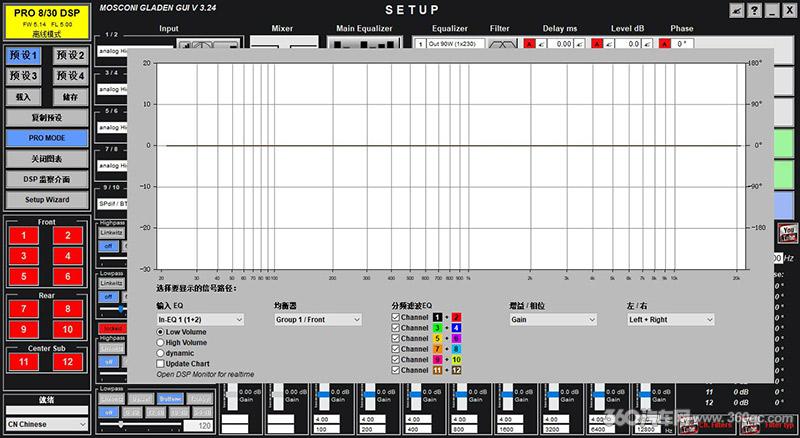Select the dynamic radio button

(160, 353)
